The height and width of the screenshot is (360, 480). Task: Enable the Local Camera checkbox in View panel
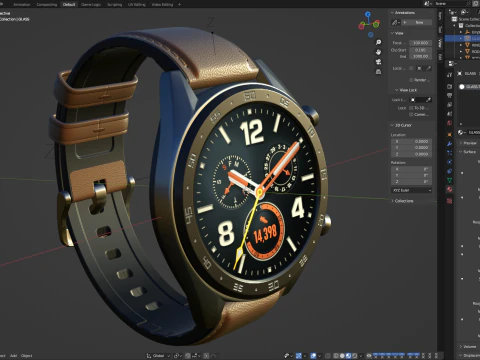[x=411, y=68]
